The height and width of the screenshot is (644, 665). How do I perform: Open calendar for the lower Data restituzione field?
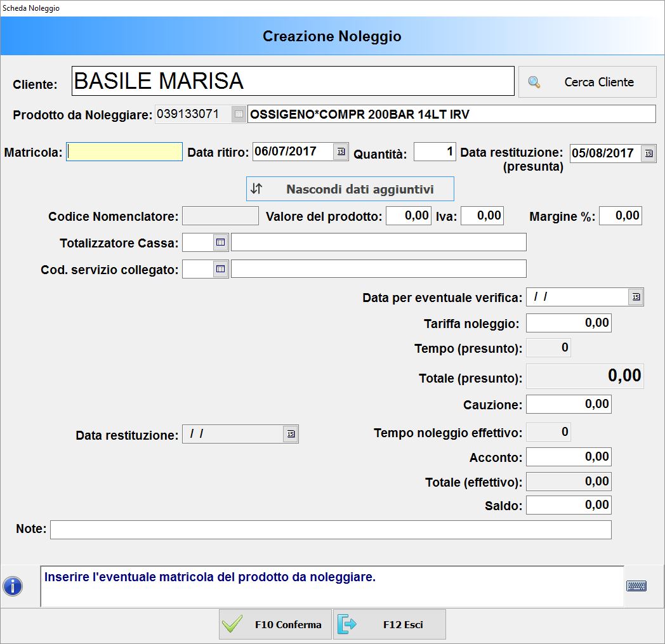pyautogui.click(x=291, y=434)
